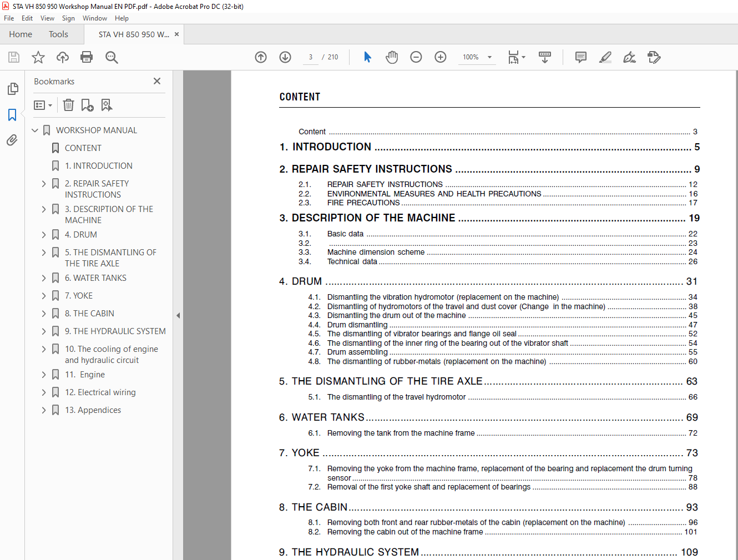738x560 pixels.
Task: Jump to the CONTENT bookmark
Action: [83, 148]
